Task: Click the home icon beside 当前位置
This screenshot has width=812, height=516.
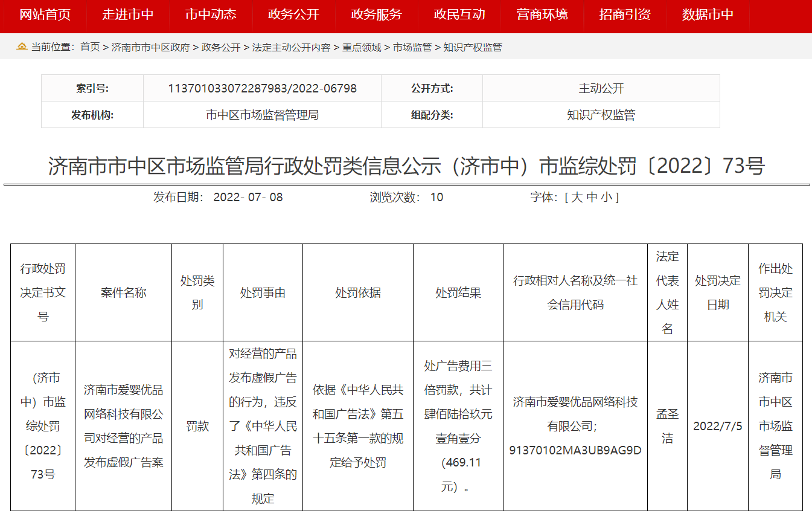Action: pos(22,47)
